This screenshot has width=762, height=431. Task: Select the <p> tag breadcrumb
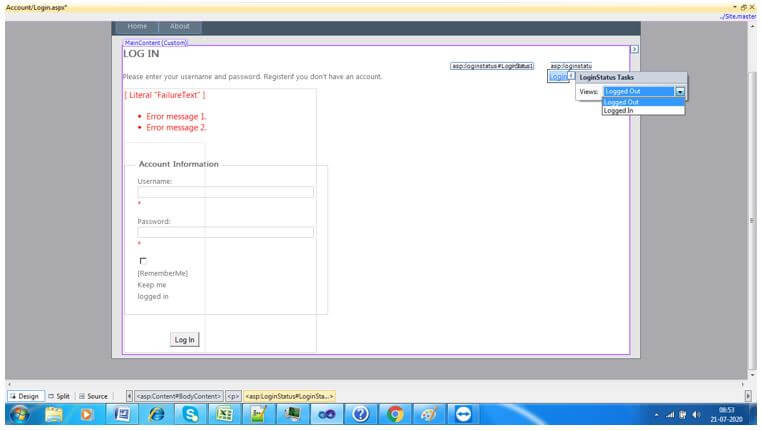point(233,397)
